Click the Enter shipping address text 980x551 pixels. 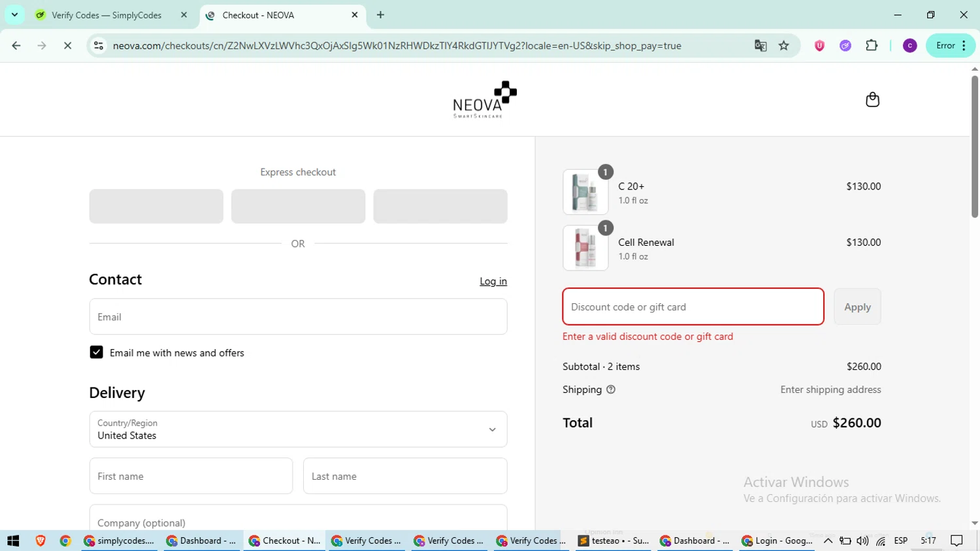click(x=830, y=390)
